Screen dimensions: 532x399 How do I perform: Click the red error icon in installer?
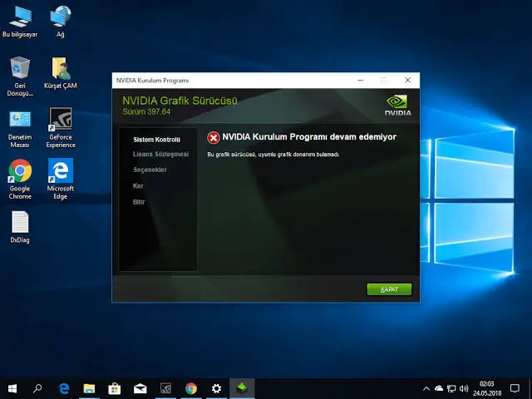[214, 138]
